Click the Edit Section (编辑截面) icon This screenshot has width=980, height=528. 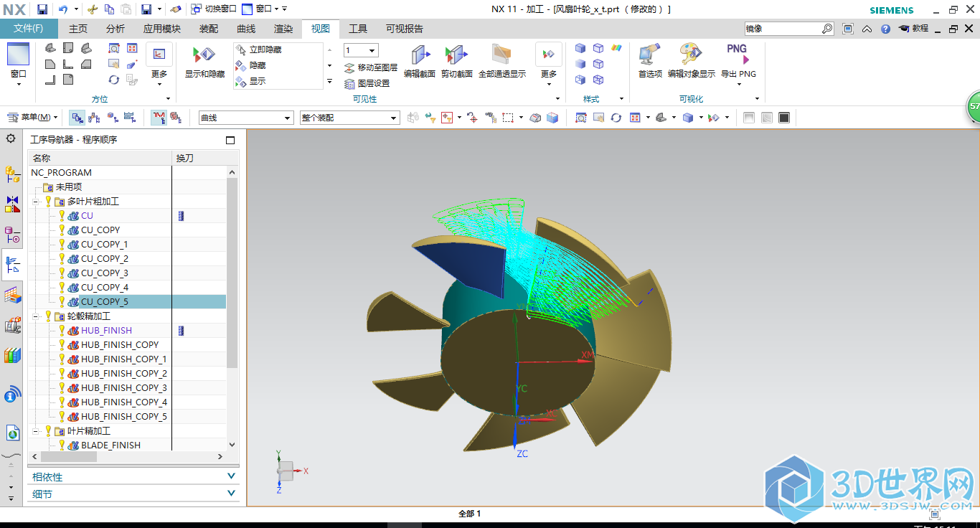click(x=420, y=55)
